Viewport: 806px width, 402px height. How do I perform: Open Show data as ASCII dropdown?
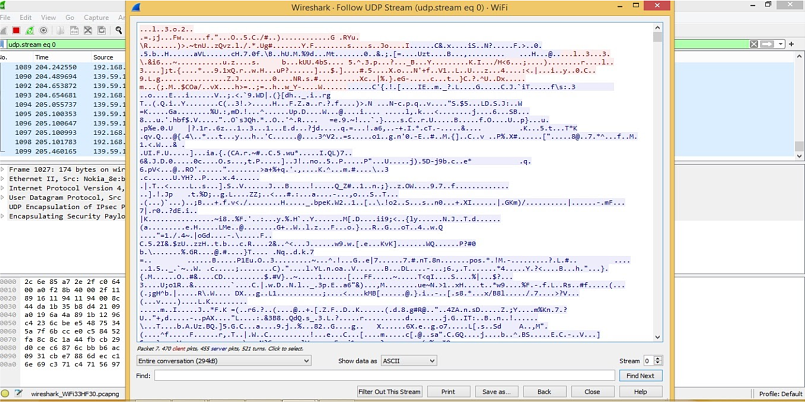coord(409,361)
